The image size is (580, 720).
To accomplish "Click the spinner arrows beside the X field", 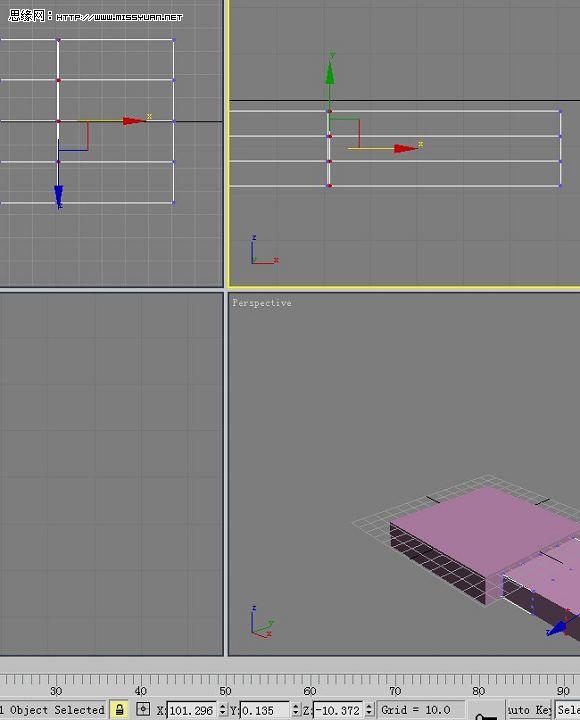I will point(223,710).
